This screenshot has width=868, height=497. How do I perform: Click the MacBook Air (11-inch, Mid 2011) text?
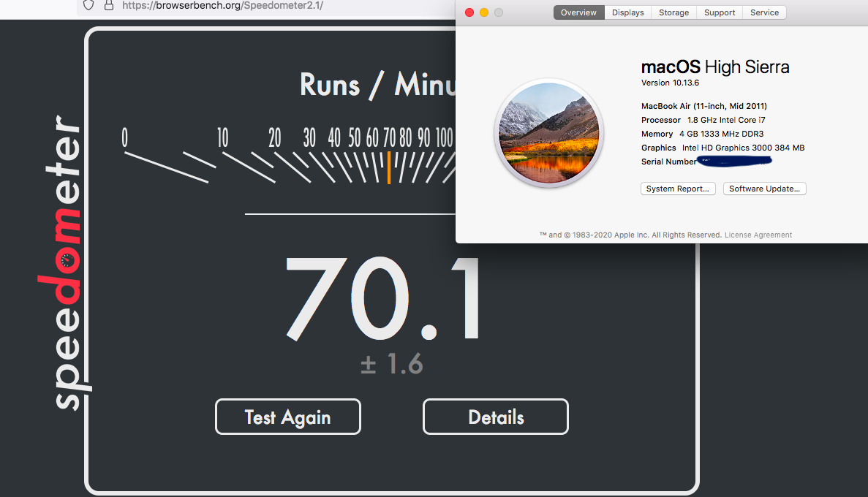tap(703, 106)
